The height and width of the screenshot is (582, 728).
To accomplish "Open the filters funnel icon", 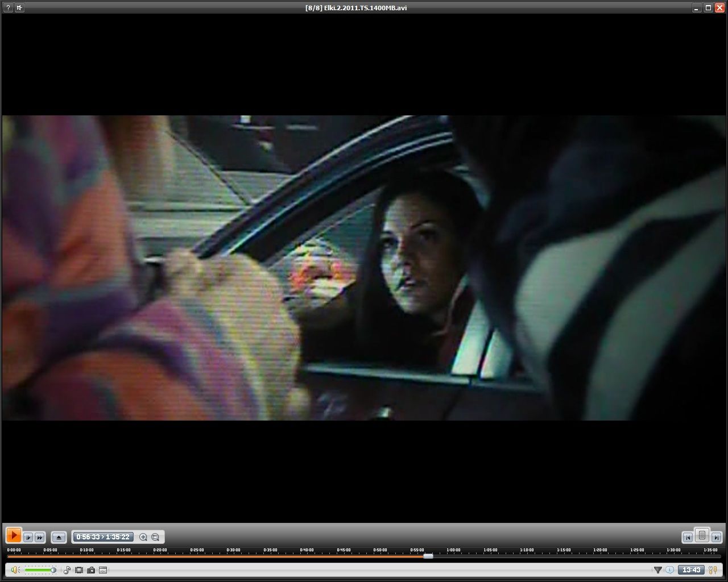I will 657,570.
